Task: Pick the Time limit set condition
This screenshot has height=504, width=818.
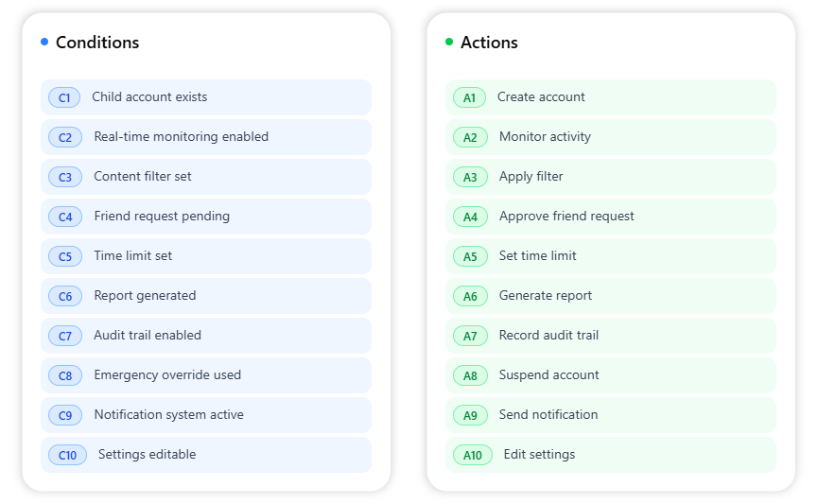Action: coord(133,256)
